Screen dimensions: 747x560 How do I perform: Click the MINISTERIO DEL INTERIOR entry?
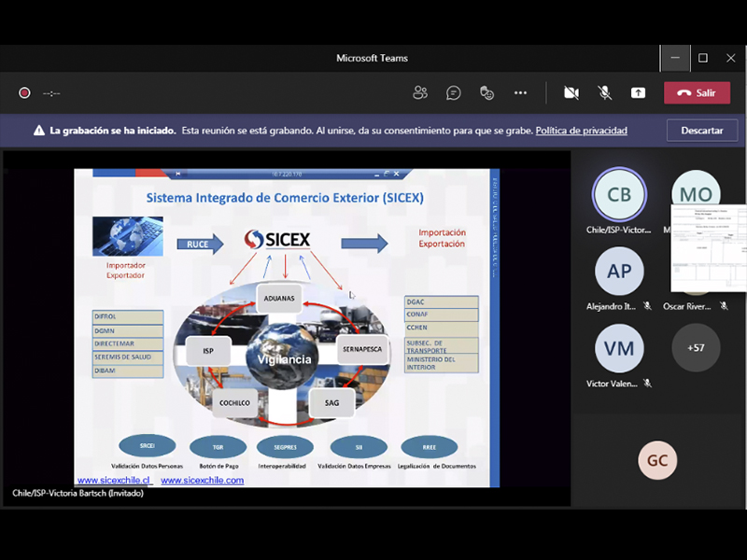[x=441, y=363]
